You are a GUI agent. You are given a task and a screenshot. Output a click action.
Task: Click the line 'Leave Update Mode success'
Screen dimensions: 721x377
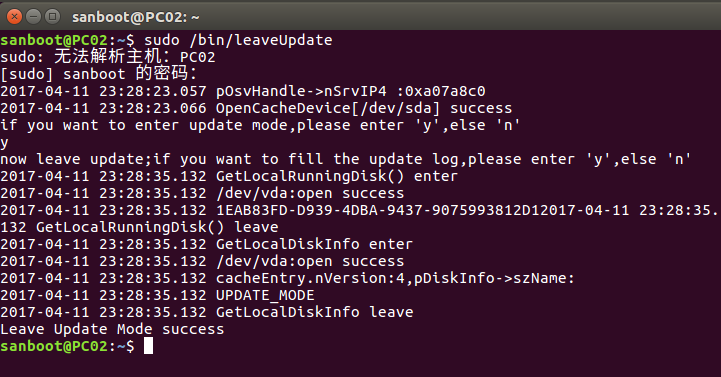(112, 329)
